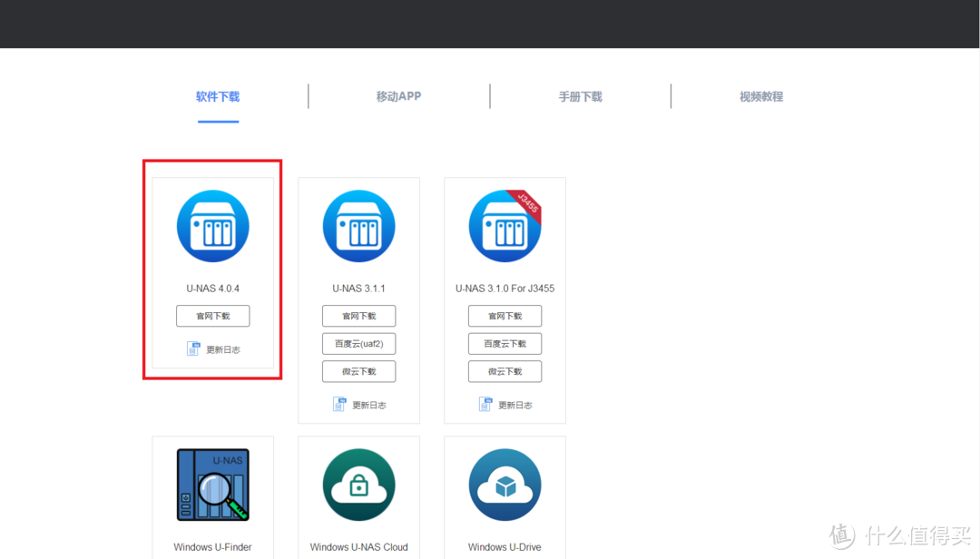Open the Windows U-NAS Cloud icon
The width and height of the screenshot is (980, 559).
(358, 485)
